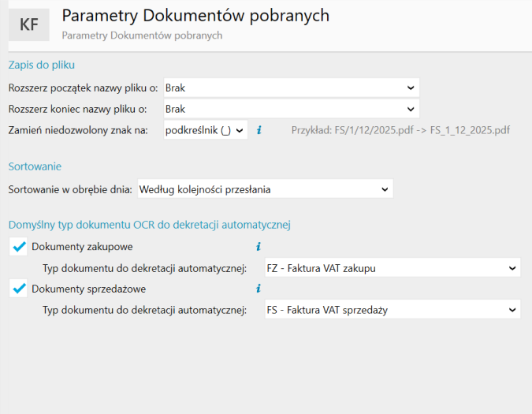Show info icon for Dokumenty zakupowe
Viewport: 532px width, 414px height.
coord(259,246)
